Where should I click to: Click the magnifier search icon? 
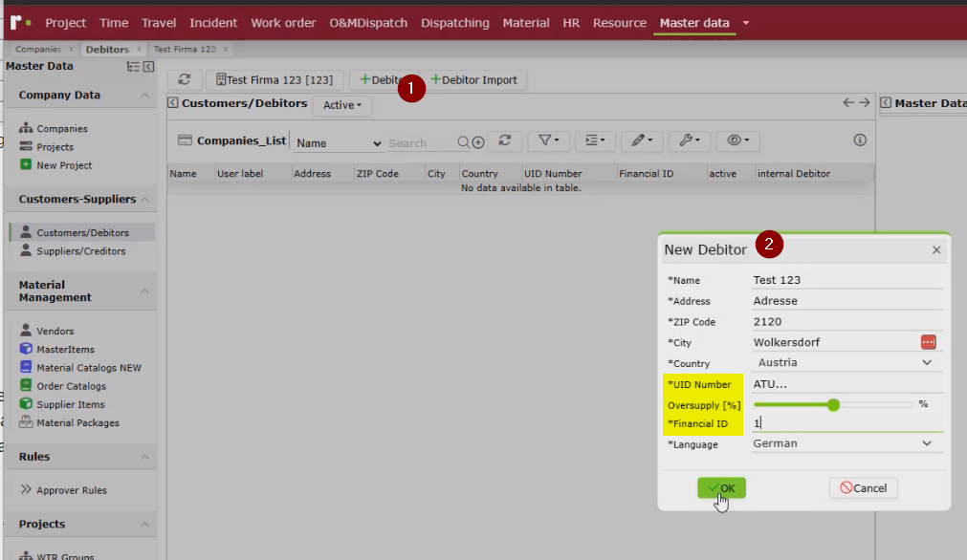click(x=463, y=143)
